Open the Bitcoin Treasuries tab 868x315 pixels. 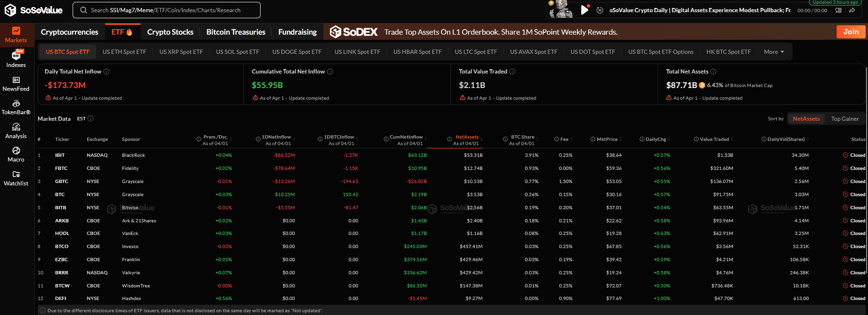[236, 32]
